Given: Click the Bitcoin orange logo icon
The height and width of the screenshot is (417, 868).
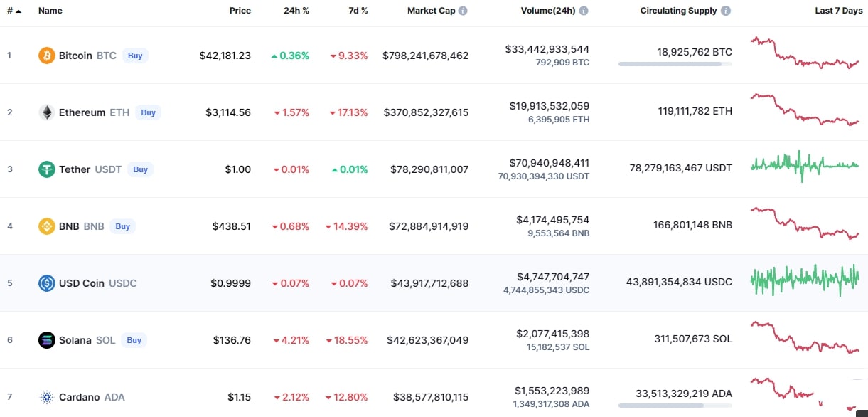Looking at the screenshot, I should [46, 56].
